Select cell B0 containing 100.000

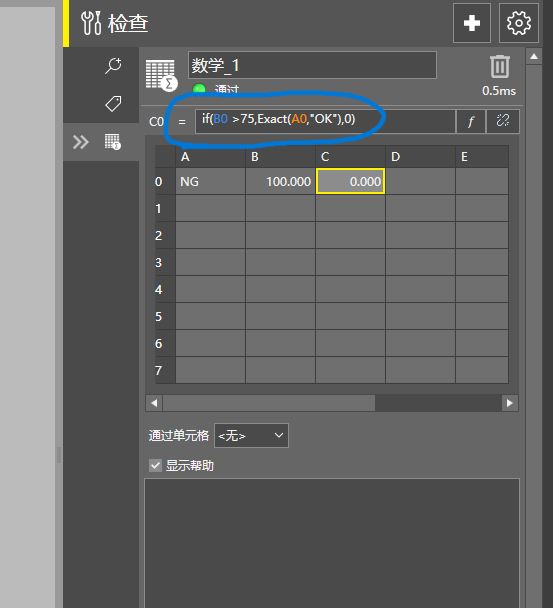pos(280,181)
